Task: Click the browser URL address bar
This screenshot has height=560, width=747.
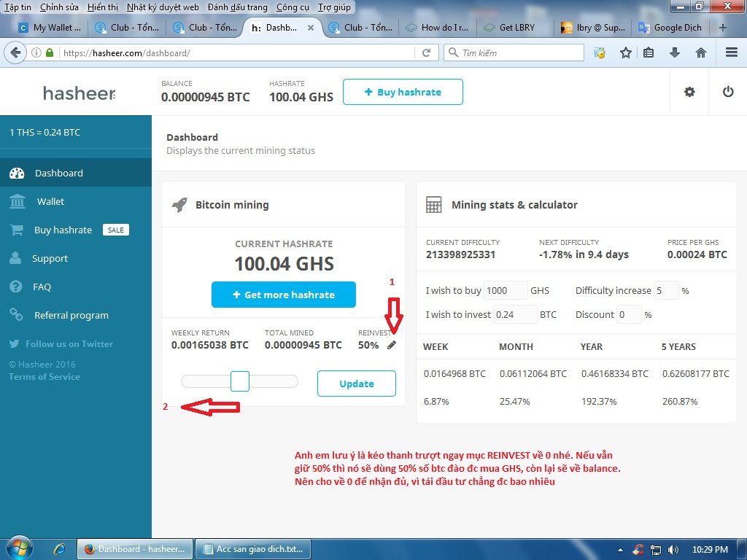Action: tap(237, 52)
